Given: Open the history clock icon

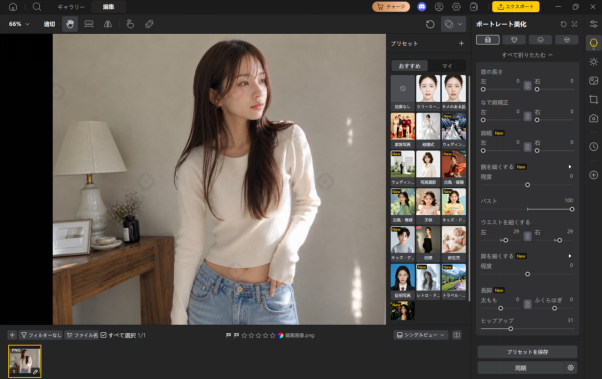Looking at the screenshot, I should pos(594,146).
